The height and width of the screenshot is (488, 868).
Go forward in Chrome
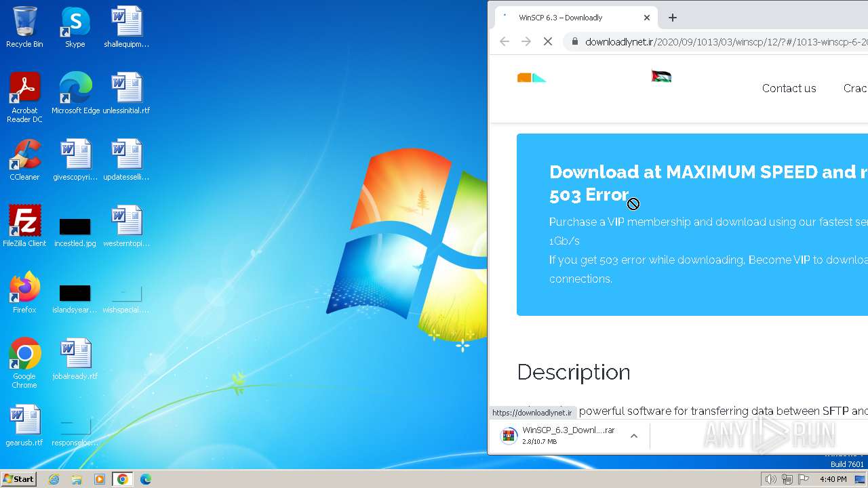[526, 42]
